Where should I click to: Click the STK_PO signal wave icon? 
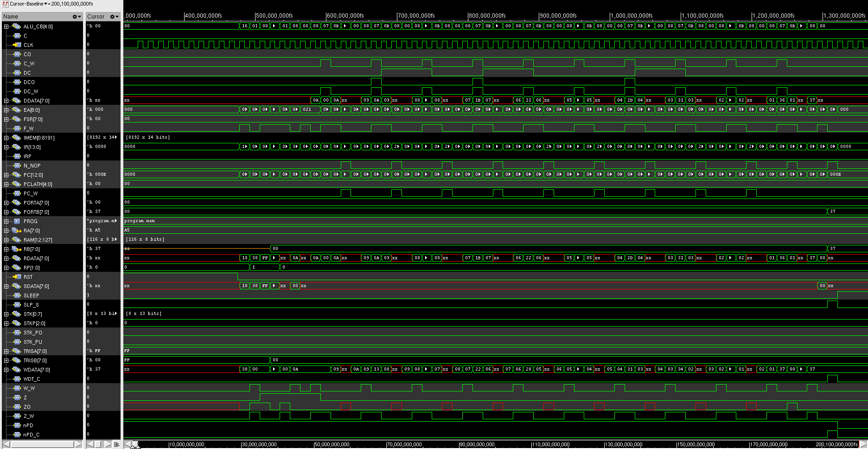click(17, 333)
